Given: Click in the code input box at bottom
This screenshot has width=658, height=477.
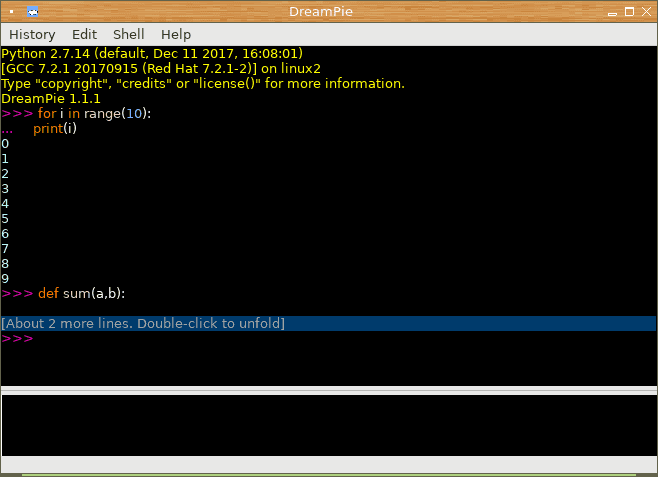Looking at the screenshot, I should point(329,425).
